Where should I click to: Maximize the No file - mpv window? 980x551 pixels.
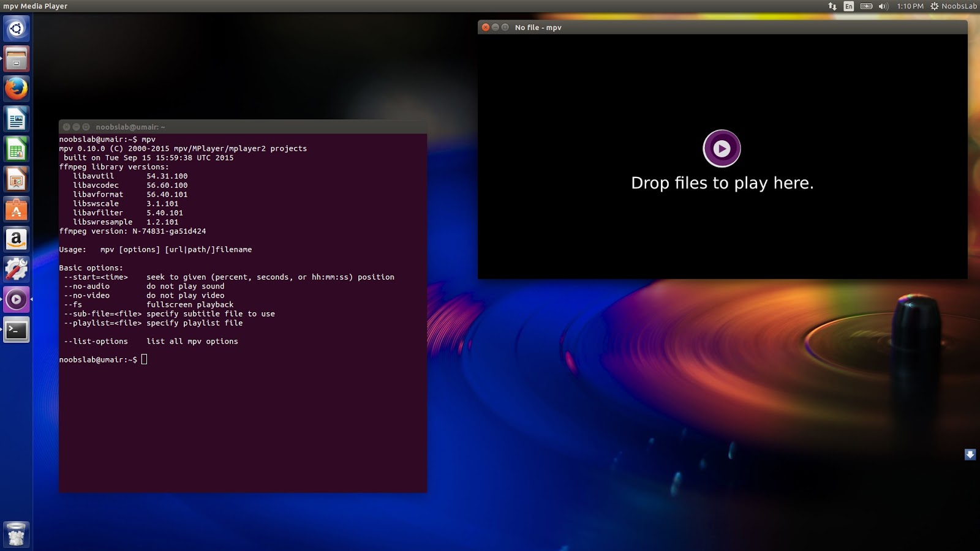(x=505, y=28)
